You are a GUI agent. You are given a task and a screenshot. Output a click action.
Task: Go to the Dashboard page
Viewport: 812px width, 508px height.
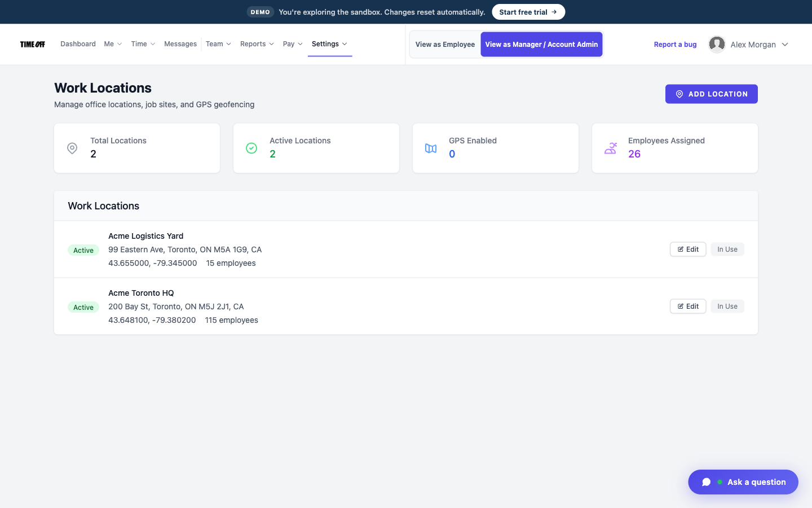[78, 44]
